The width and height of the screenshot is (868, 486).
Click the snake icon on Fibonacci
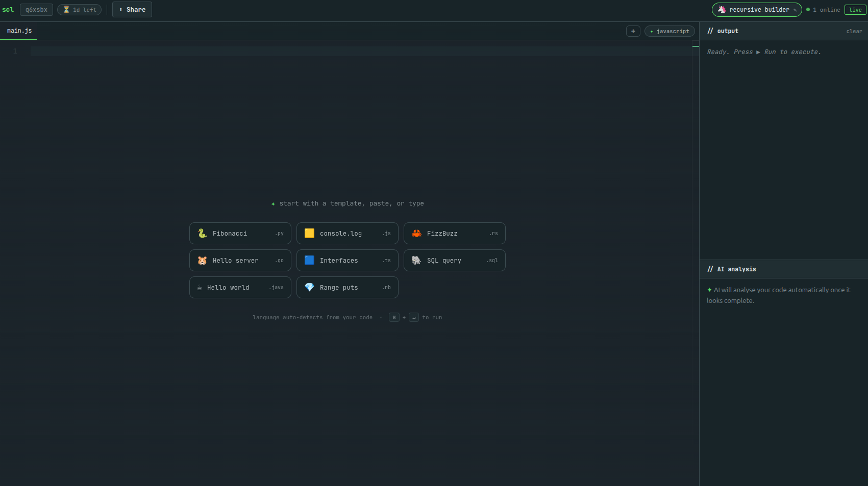click(202, 233)
